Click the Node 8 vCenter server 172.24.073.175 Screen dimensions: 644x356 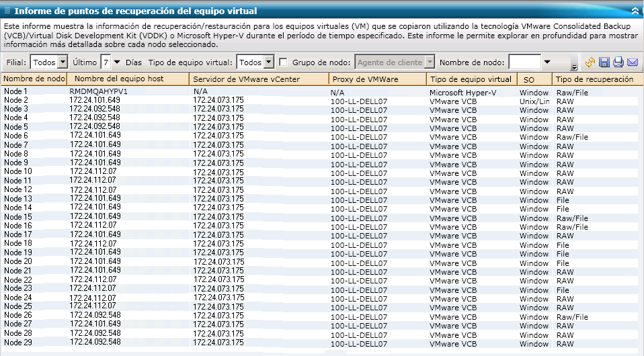click(218, 154)
